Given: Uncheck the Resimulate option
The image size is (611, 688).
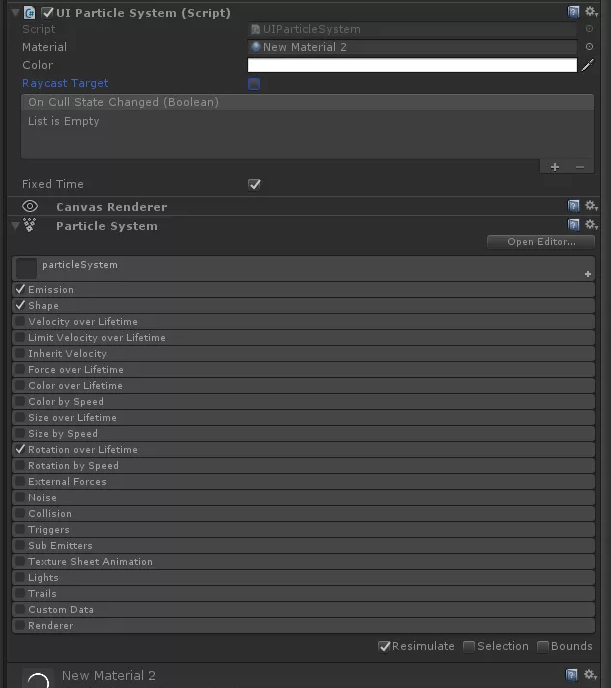Looking at the screenshot, I should (x=385, y=646).
